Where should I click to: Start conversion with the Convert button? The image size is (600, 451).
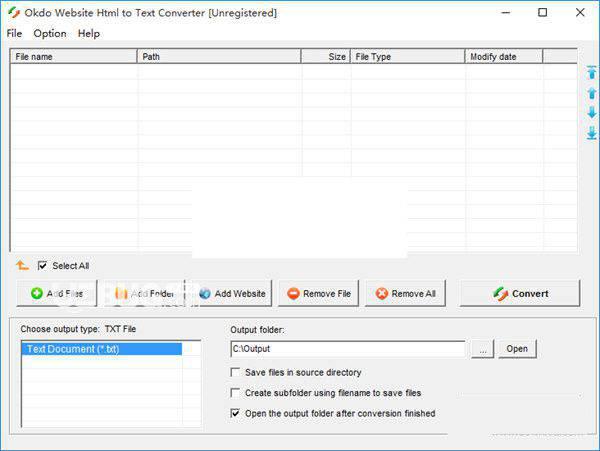click(x=520, y=293)
